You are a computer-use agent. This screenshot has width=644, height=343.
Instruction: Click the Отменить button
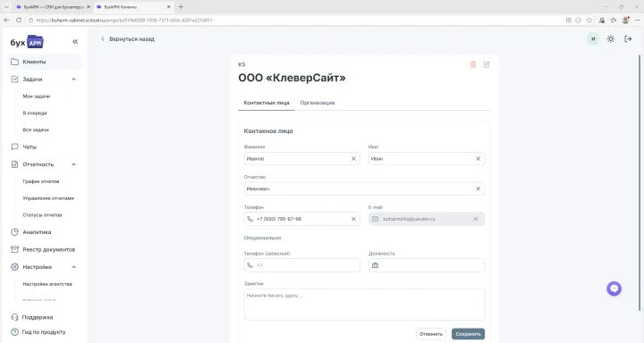(431, 334)
